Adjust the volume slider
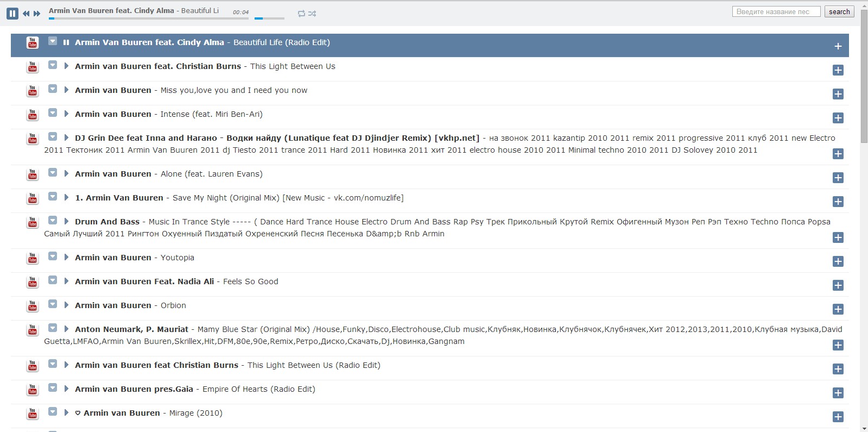The width and height of the screenshot is (868, 432). 269,18
